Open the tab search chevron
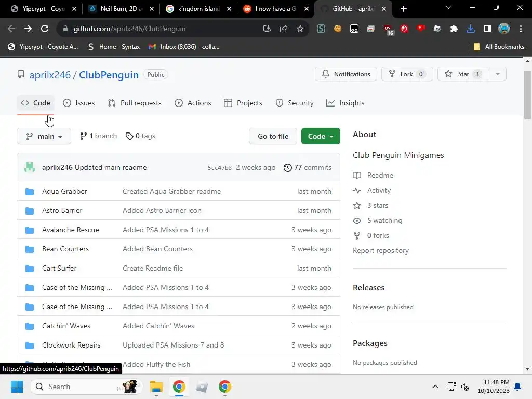 coord(448,7)
